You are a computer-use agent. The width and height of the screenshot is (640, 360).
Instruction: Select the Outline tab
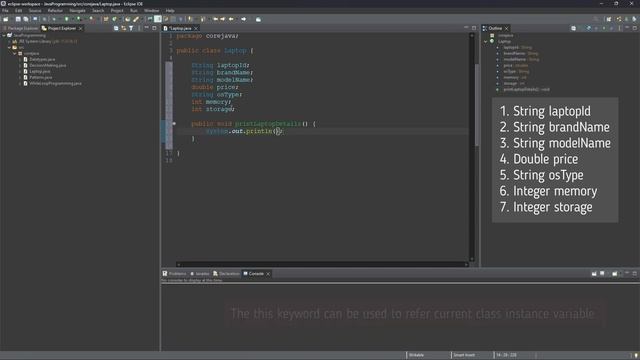point(495,28)
